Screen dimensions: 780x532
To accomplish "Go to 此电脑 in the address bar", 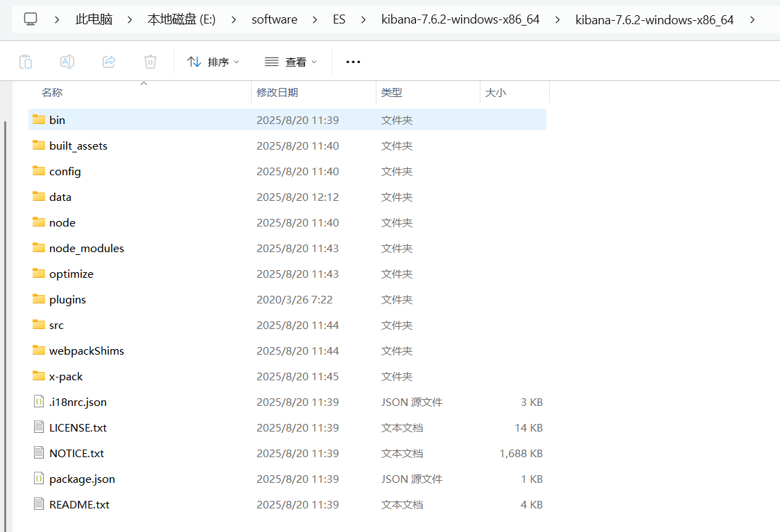I will click(94, 20).
